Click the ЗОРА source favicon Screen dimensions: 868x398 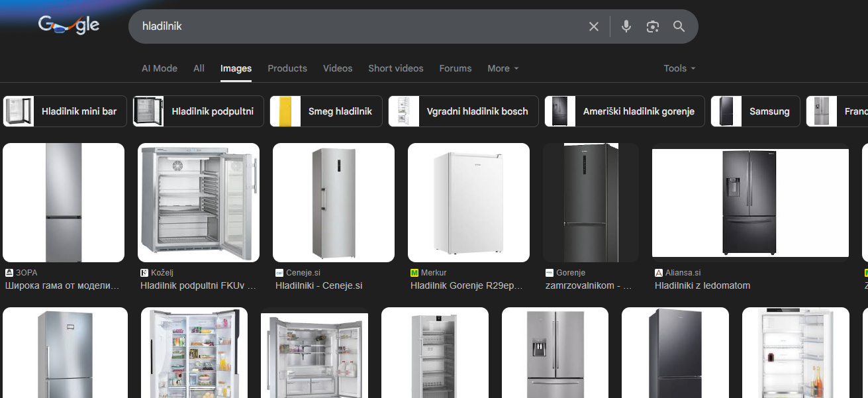tap(9, 273)
